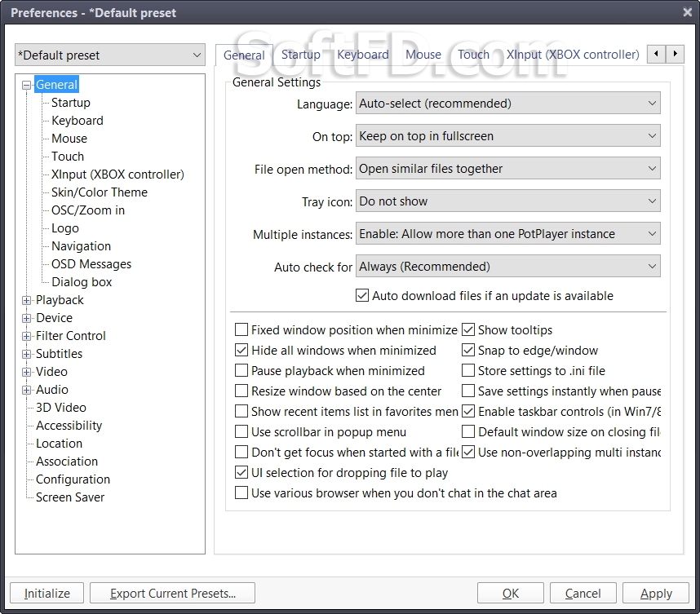The height and width of the screenshot is (614, 700).
Task: Click the Initialize button
Action: [x=47, y=593]
